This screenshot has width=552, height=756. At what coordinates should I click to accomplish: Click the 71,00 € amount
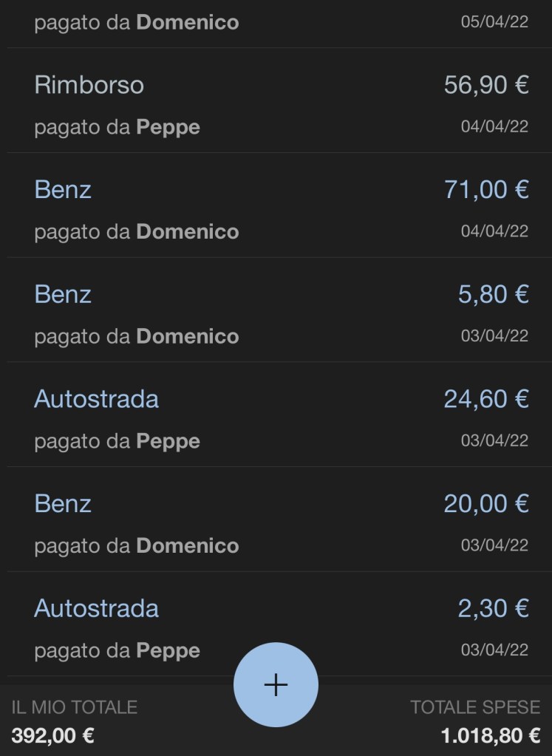pos(485,190)
